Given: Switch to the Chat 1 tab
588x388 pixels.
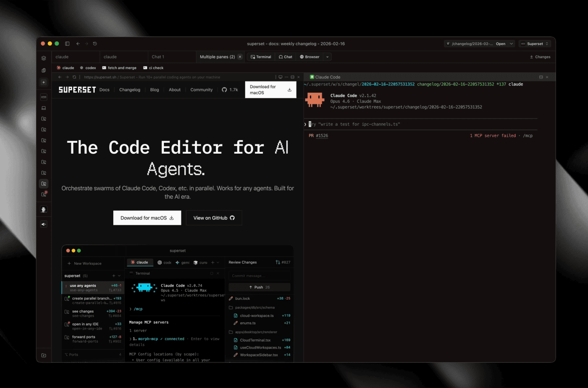Looking at the screenshot, I should point(171,57).
